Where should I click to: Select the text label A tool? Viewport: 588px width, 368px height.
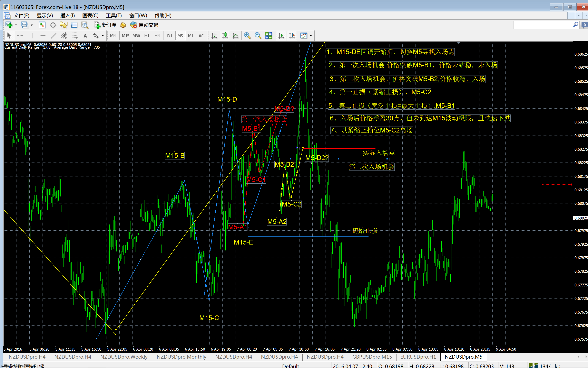pos(85,36)
